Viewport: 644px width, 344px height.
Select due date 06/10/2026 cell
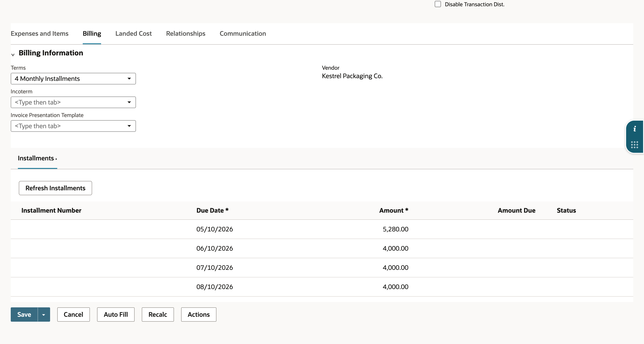point(214,249)
